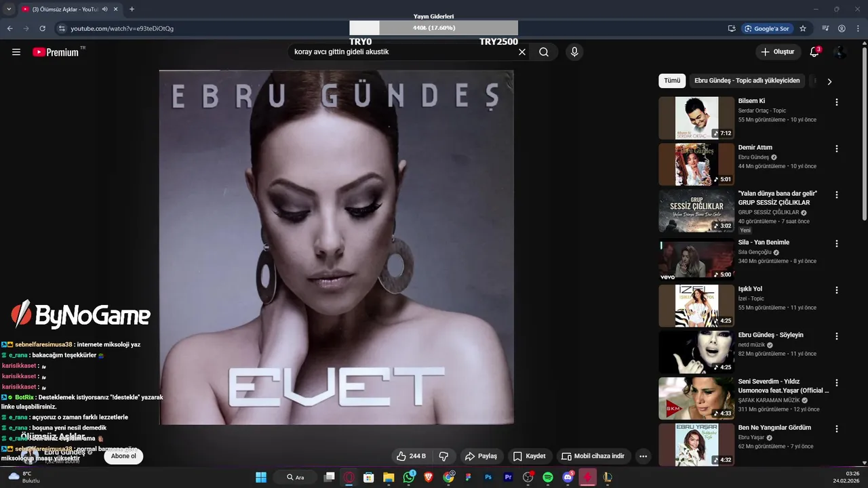The height and width of the screenshot is (488, 868).
Task: Like the video with 244 B likes
Action: [x=412, y=456]
